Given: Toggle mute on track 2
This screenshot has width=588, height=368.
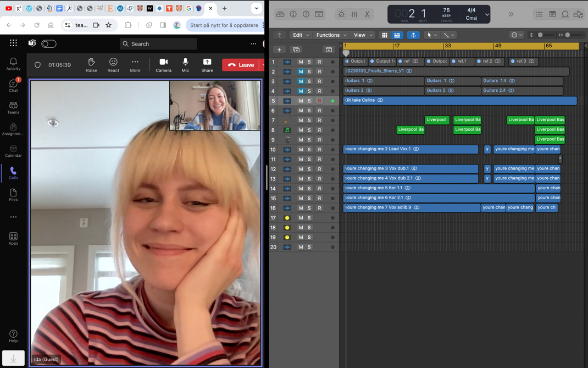Looking at the screenshot, I should pos(301,72).
